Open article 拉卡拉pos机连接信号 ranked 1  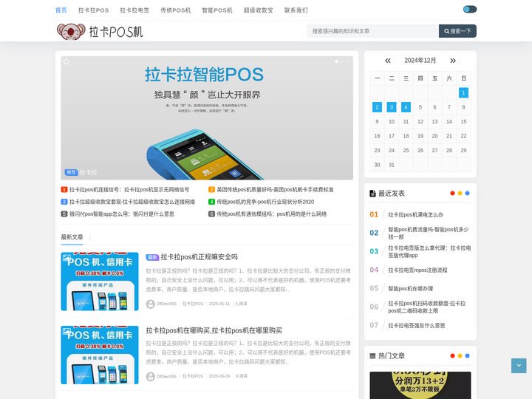(x=129, y=190)
